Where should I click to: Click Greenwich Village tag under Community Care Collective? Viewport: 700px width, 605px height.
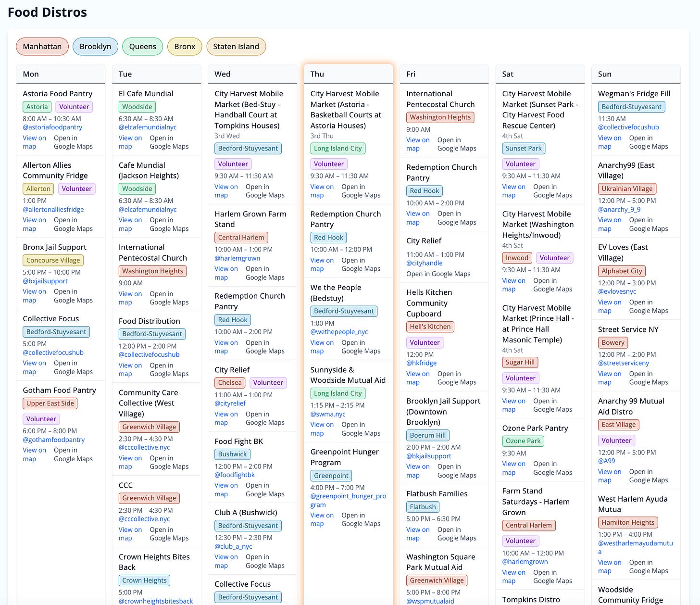tap(149, 427)
